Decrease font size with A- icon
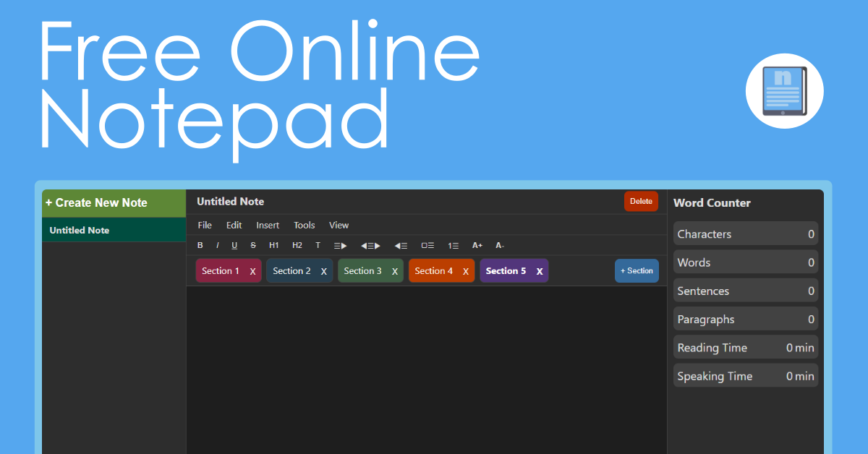The height and width of the screenshot is (454, 868). pos(499,245)
